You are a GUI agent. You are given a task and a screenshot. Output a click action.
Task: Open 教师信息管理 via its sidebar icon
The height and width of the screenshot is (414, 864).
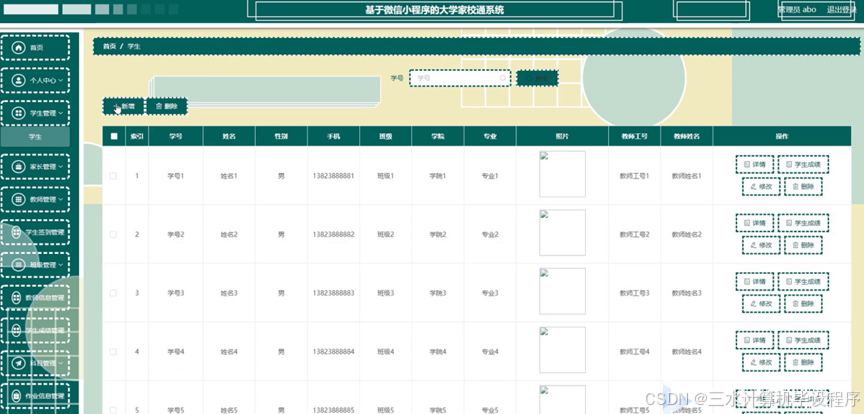coord(19,298)
